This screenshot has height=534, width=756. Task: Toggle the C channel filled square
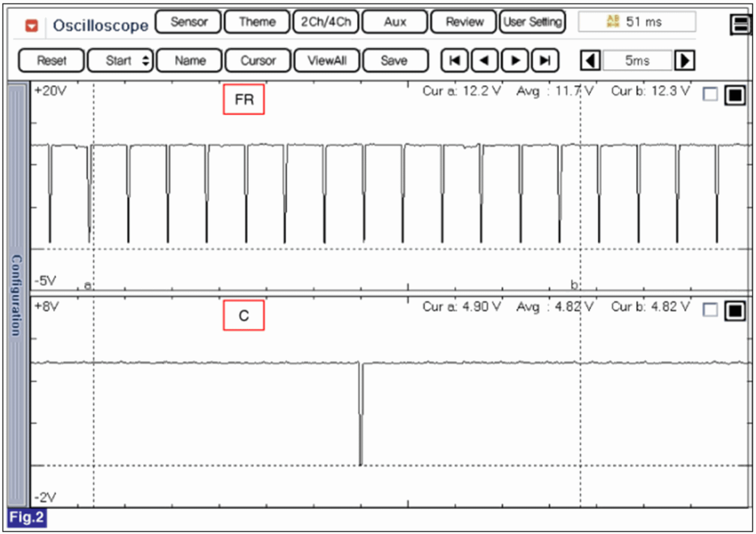coord(735,311)
